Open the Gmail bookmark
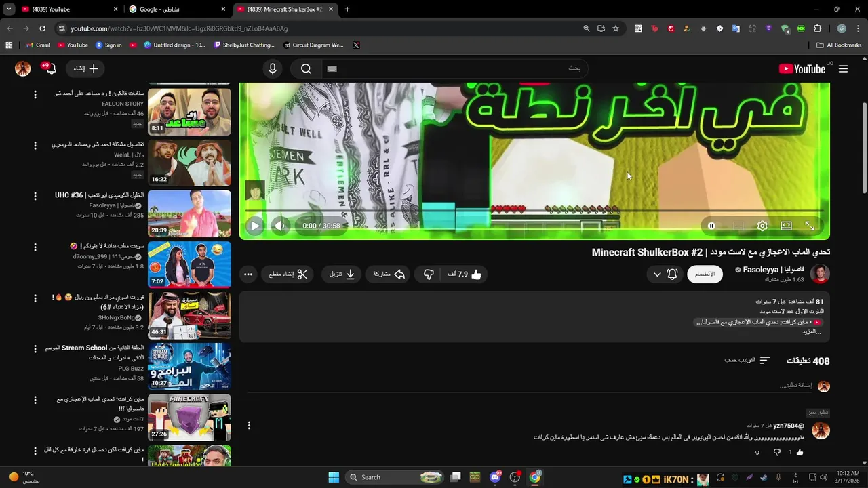This screenshot has width=868, height=488. click(x=38, y=45)
